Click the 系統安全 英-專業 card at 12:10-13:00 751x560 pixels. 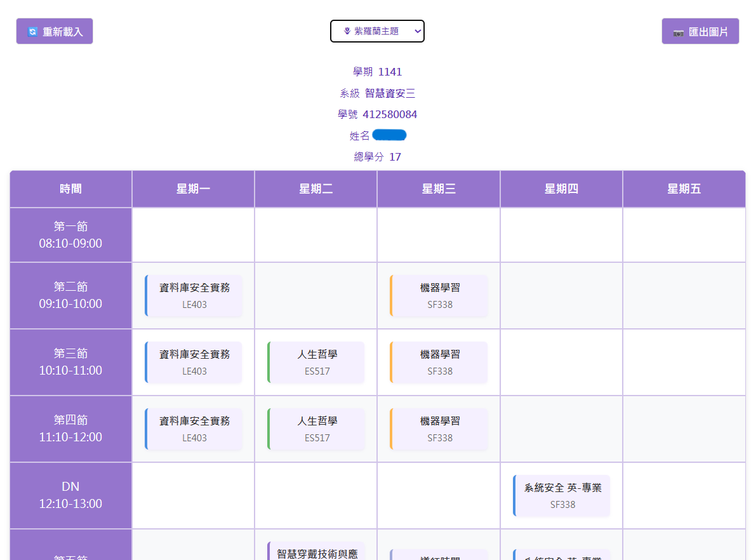[x=562, y=495]
